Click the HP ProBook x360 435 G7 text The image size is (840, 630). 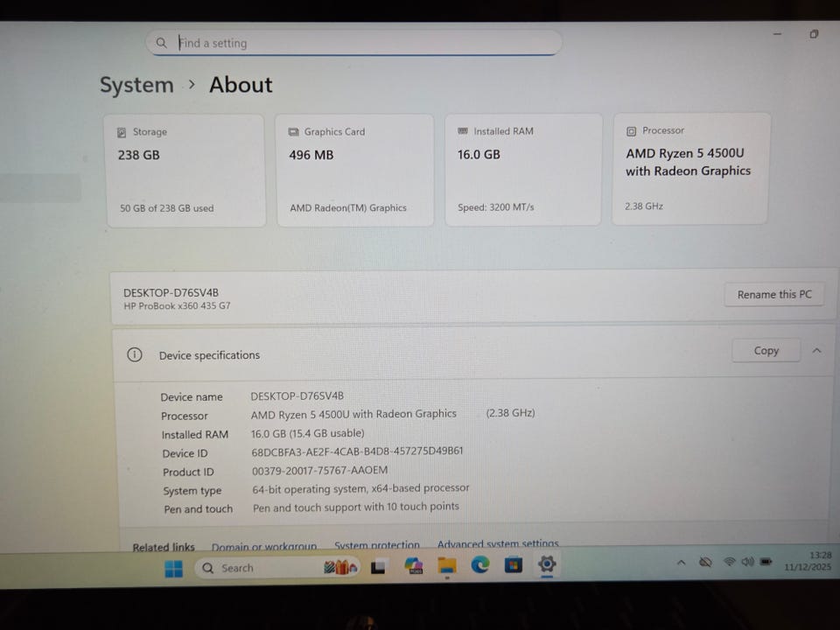point(177,306)
